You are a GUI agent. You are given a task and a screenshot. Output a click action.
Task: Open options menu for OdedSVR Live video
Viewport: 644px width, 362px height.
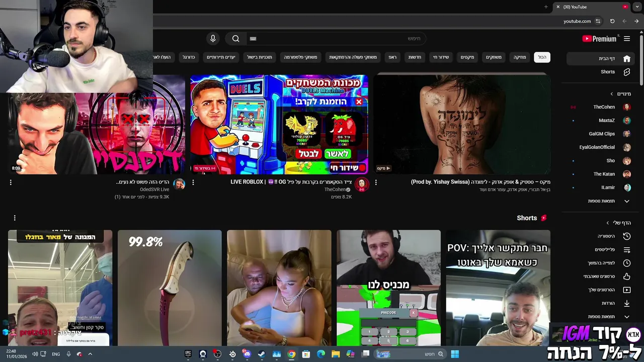11,183
